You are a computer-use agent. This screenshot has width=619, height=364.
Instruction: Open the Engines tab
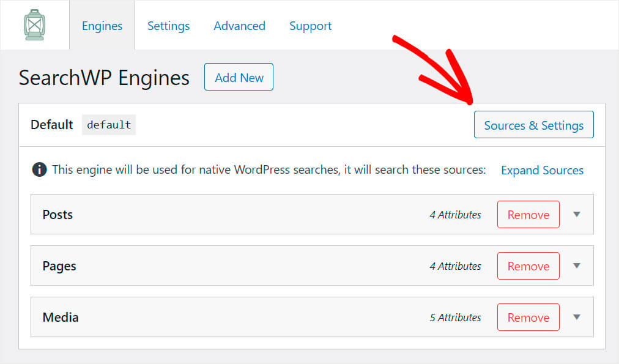102,26
